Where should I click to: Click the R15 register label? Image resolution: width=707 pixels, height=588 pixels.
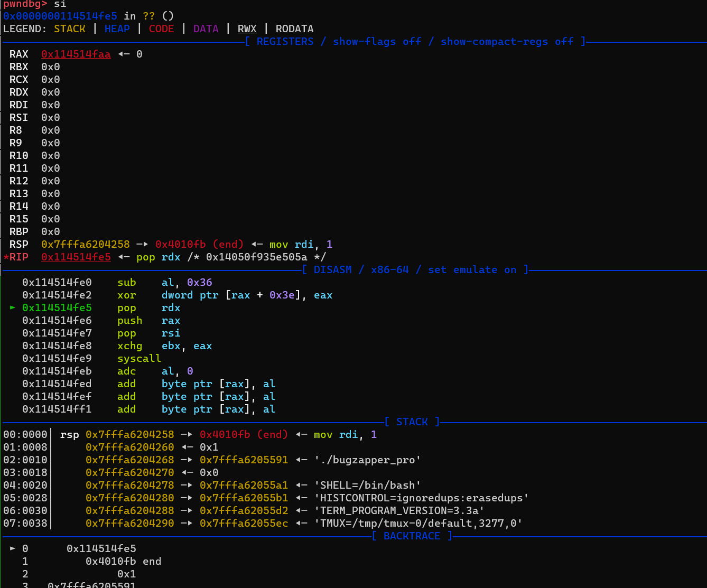[x=19, y=219]
